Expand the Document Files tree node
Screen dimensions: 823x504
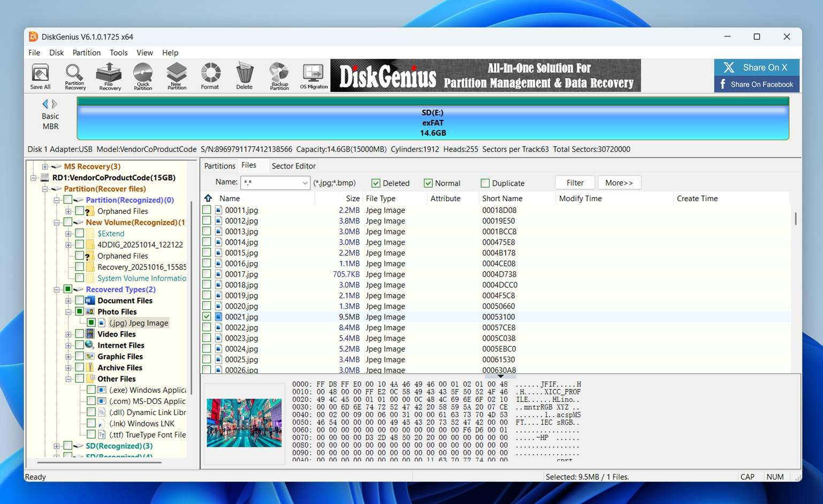click(68, 301)
